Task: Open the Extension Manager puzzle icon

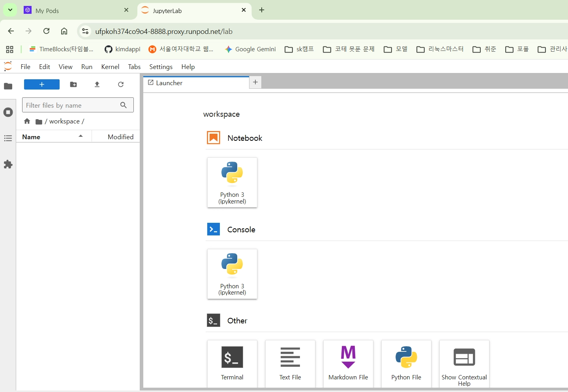Action: [8, 164]
